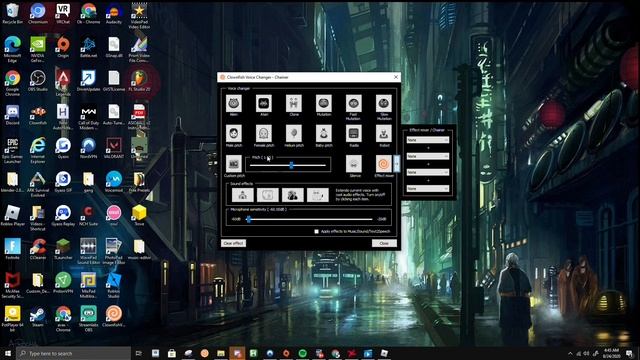
Task: Select the PotPlayer 64 bit shortcut
Action: click(12, 318)
